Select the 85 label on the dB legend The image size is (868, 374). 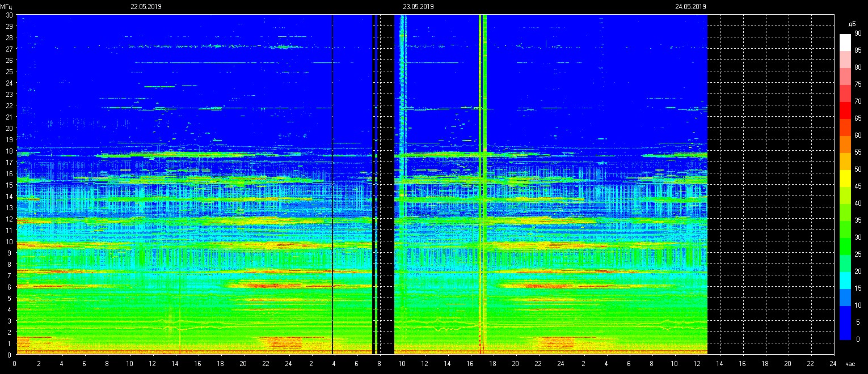click(858, 50)
